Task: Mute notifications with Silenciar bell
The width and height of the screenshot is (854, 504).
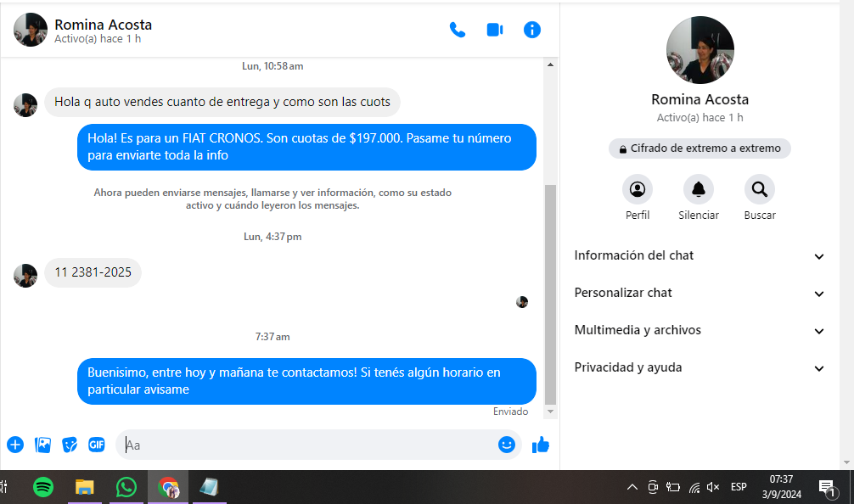Action: [699, 189]
